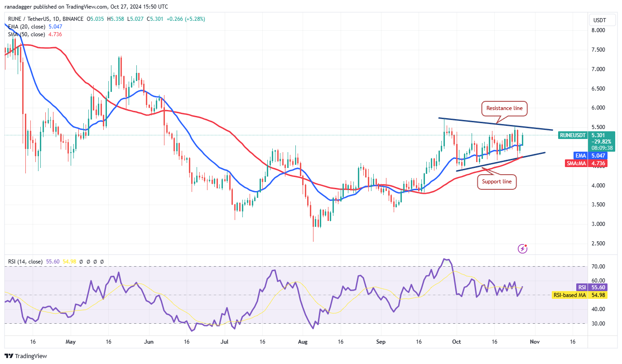Toggle the RSI (14, close) indicator display
The image size is (622, 364).
[x=25, y=261]
